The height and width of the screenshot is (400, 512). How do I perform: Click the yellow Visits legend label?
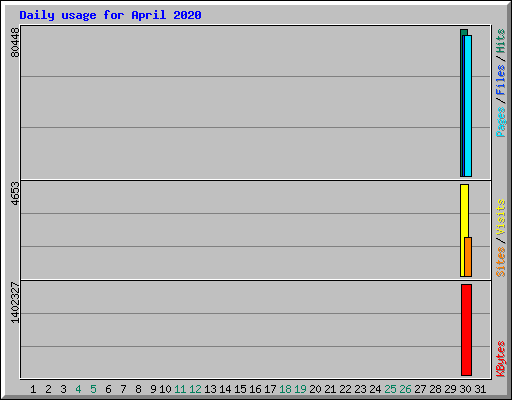[501, 217]
